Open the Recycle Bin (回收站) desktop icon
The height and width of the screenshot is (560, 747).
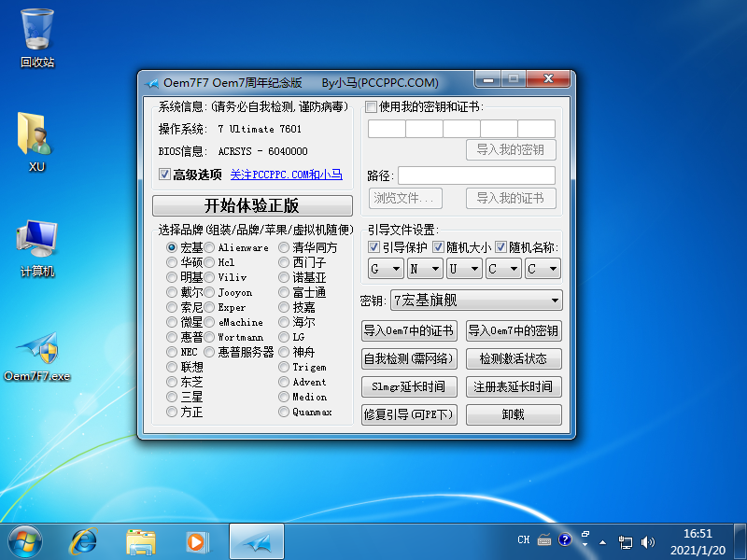pos(36,30)
